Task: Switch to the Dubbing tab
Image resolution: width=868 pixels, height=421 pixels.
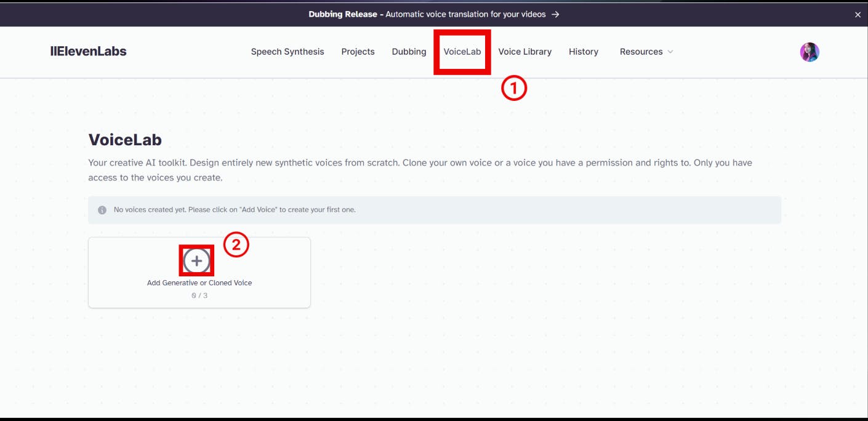Action: point(409,52)
